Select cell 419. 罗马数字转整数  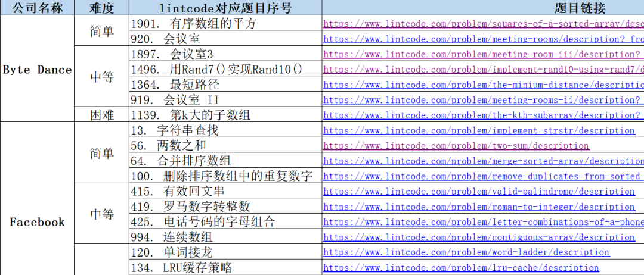point(225,207)
